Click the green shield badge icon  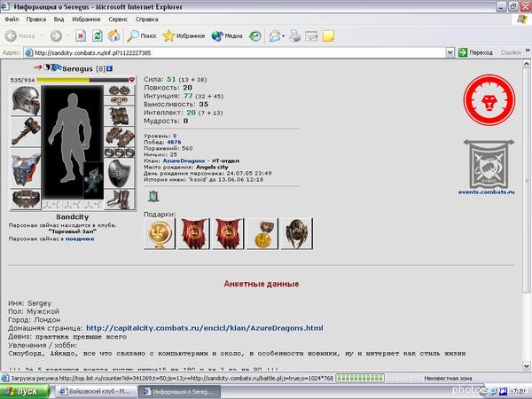tap(153, 196)
